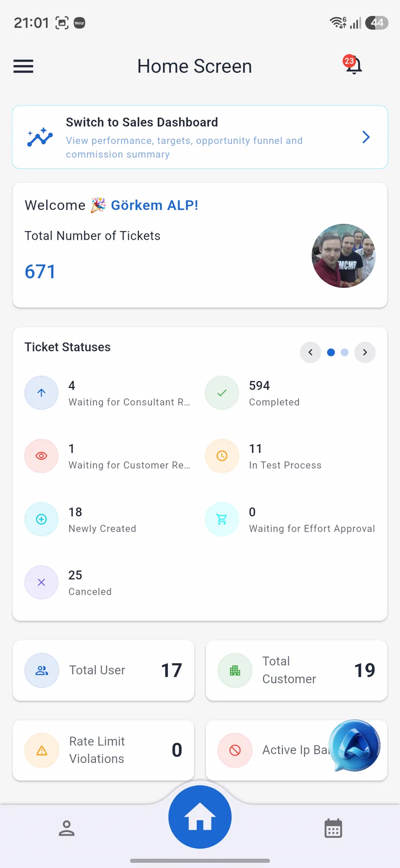Go to next Ticket Statuses page arrow
This screenshot has width=400, height=868.
(365, 352)
